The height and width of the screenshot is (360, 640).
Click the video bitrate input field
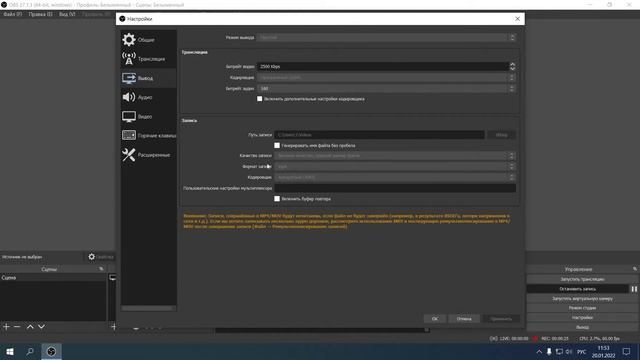383,66
